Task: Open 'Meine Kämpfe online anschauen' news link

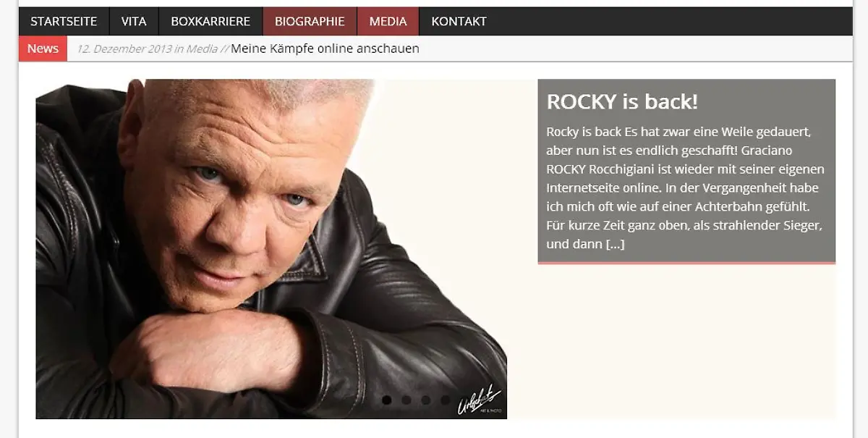Action: pos(325,49)
